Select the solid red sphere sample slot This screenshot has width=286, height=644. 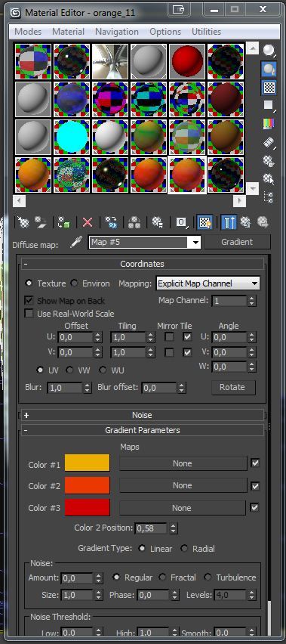click(187, 61)
